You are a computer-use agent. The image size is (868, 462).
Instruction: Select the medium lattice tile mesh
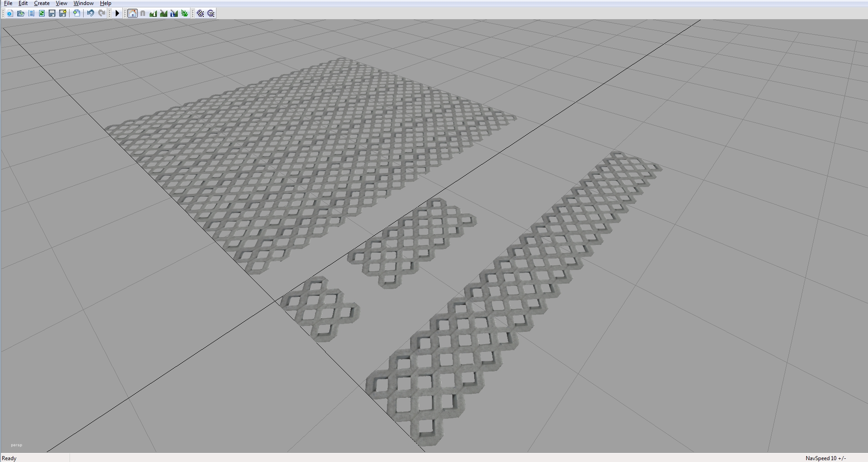click(x=411, y=244)
